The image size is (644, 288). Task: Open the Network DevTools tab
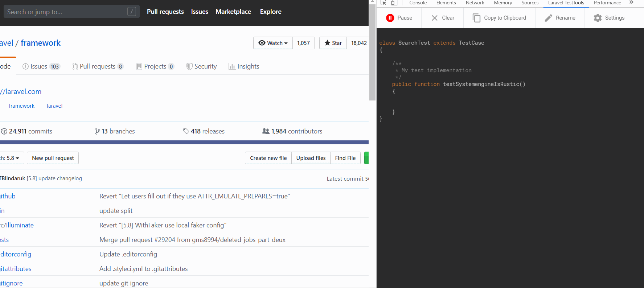(475, 3)
